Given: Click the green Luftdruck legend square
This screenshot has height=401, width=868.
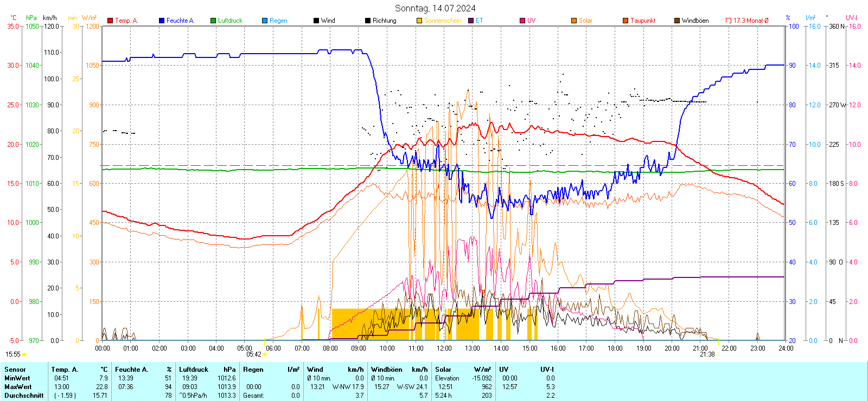Looking at the screenshot, I should point(213,21).
